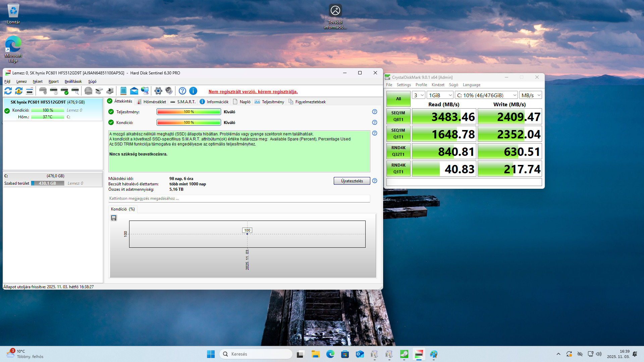Image resolution: width=644 pixels, height=362 pixels.
Task: Open the gear configuration icon in toolbar
Action: pyautogui.click(x=158, y=91)
